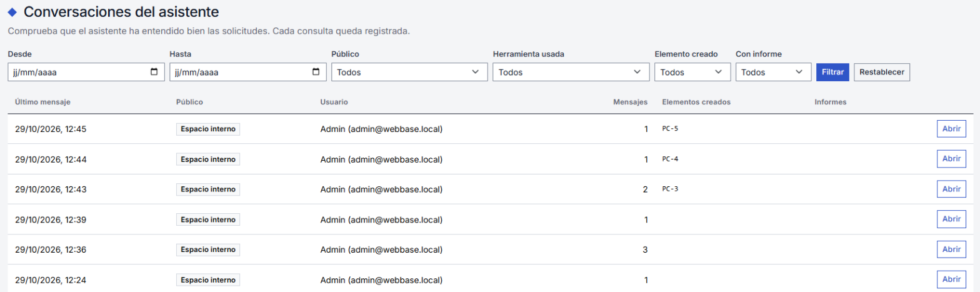
Task: Click the Admin user in the 12:45 row
Action: (381, 129)
